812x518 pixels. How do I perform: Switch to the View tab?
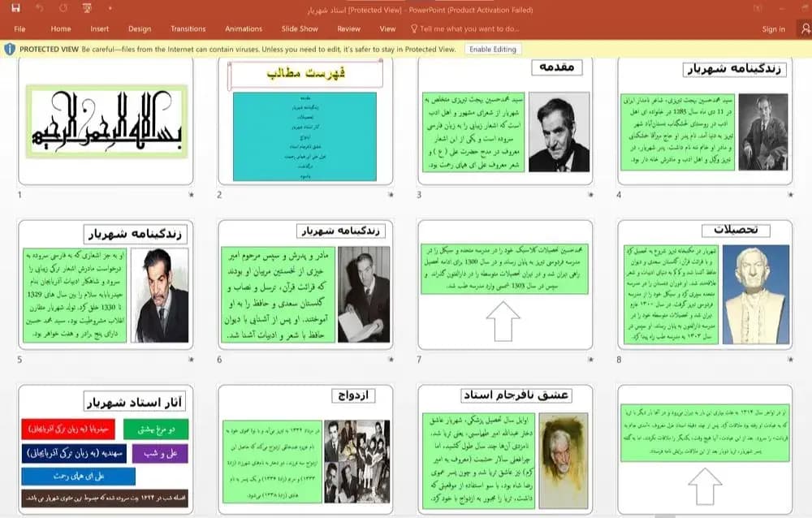point(387,29)
